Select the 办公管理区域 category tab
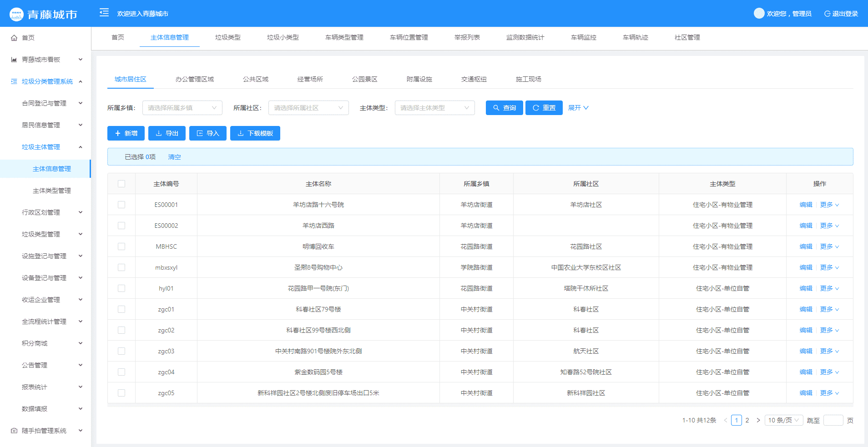This screenshot has height=447, width=868. click(195, 79)
